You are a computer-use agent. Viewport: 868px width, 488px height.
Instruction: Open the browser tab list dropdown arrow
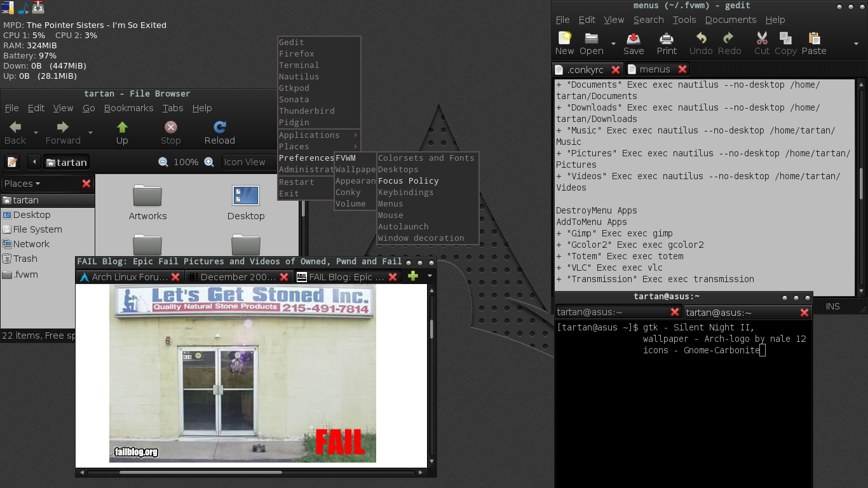(430, 276)
